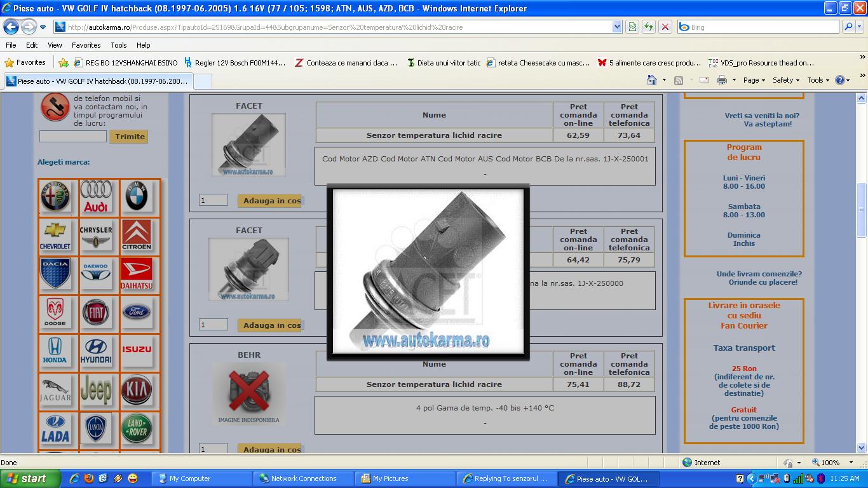Screen dimensions: 868x488
Task: Choose the Honda brand logo
Action: [x=55, y=351]
